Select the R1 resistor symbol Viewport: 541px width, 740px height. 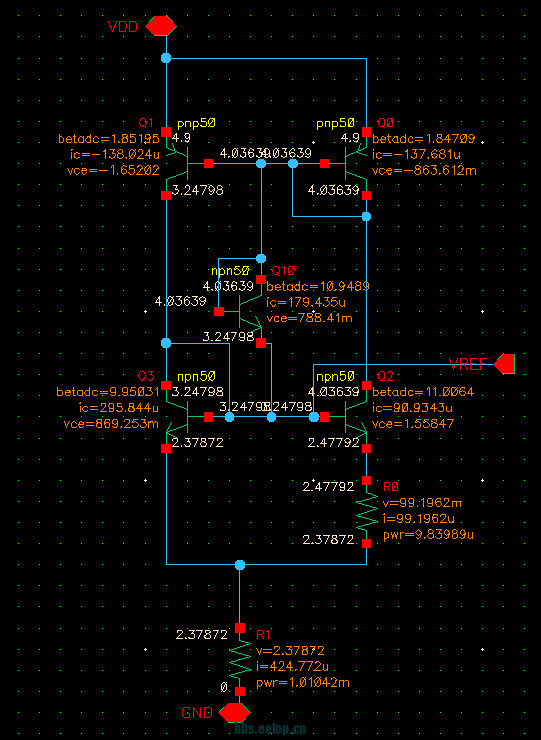tap(240, 660)
